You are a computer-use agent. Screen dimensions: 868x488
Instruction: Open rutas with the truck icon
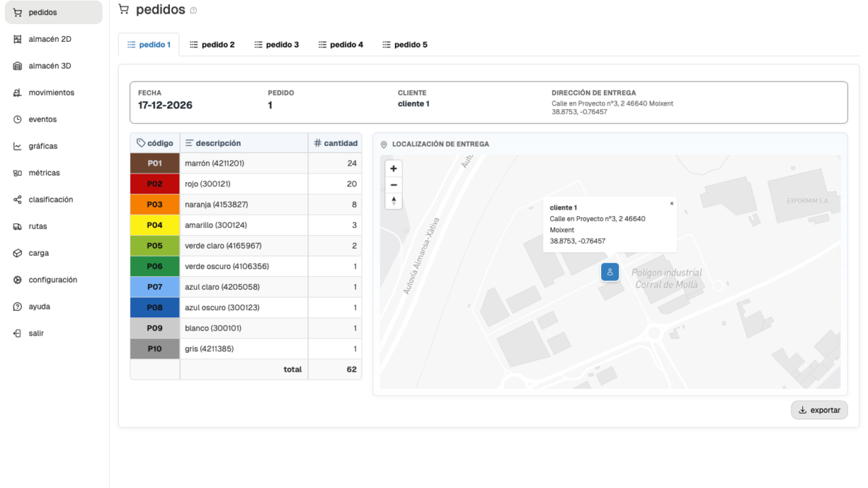17,226
